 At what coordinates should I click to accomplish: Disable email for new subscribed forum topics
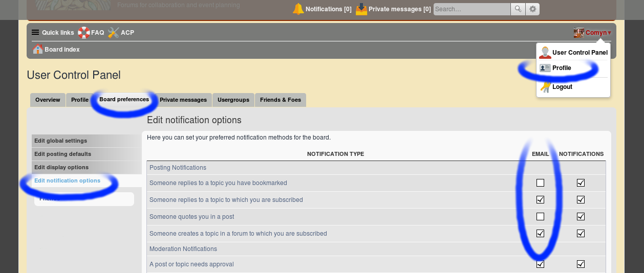click(x=540, y=234)
